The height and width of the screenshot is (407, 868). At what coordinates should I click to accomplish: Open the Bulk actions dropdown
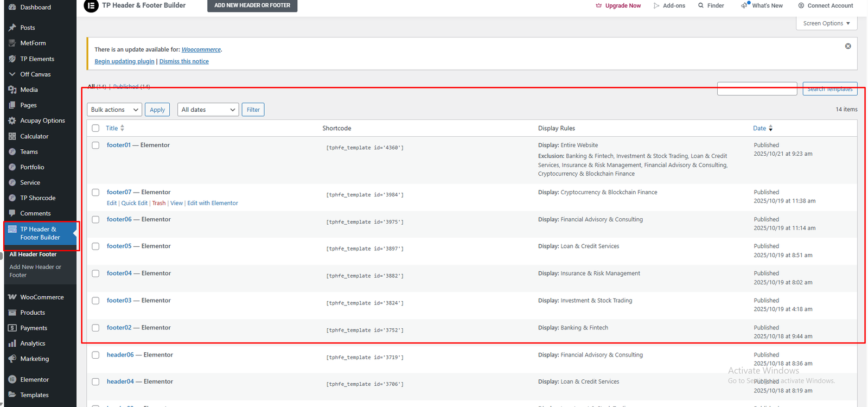coord(114,110)
